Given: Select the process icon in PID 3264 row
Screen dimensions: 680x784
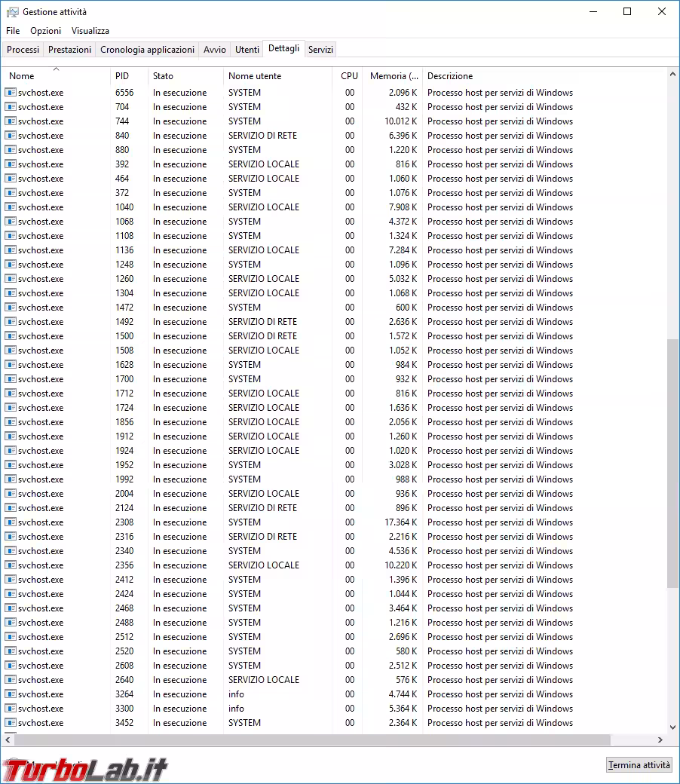Looking at the screenshot, I should pos(11,694).
